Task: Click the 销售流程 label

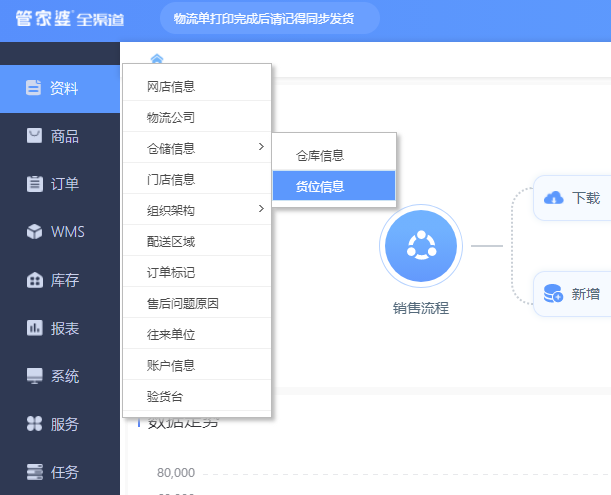Action: [421, 308]
